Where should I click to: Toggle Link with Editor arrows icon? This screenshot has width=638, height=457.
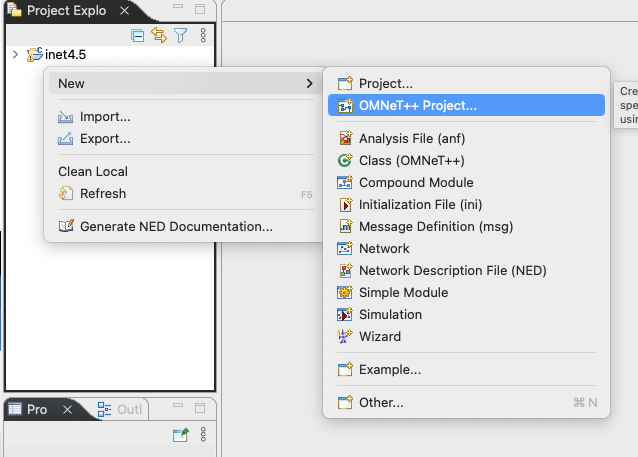pos(159,35)
